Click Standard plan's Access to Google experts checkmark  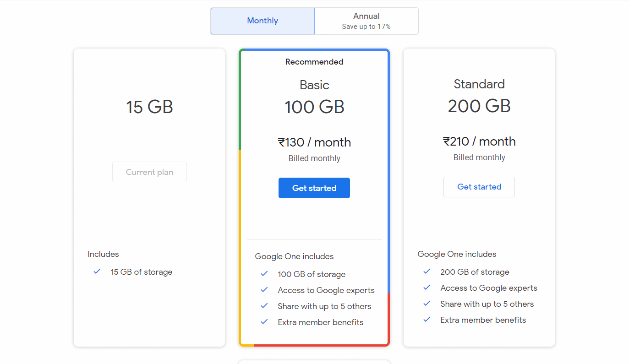[427, 288]
